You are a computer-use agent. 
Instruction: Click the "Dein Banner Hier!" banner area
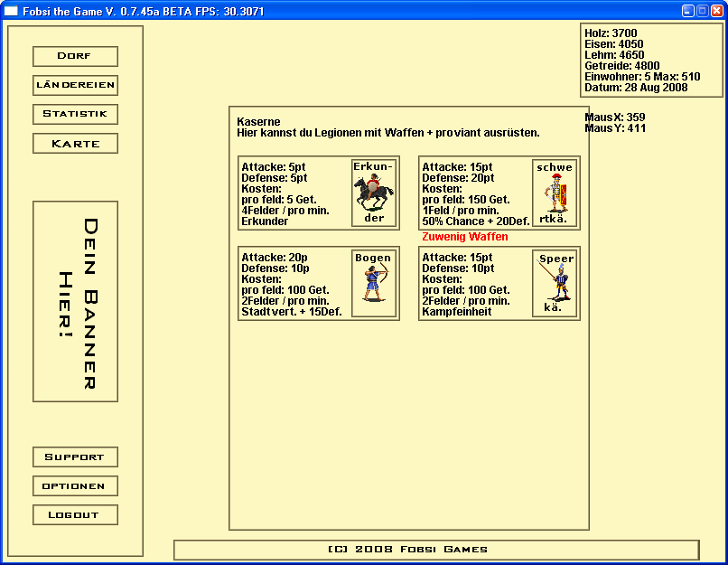coord(75,301)
